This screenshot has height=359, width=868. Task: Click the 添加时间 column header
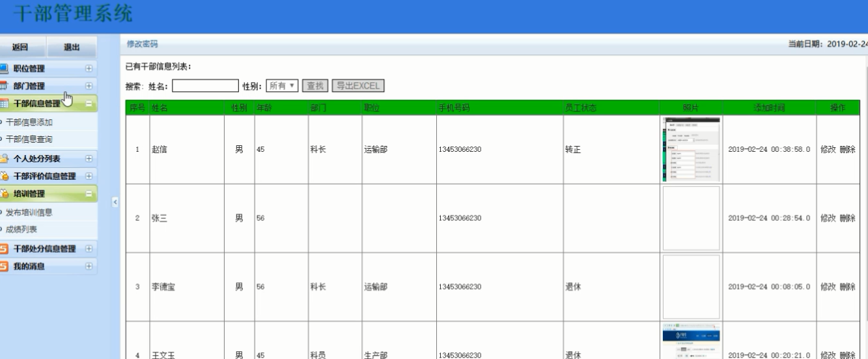tap(768, 108)
